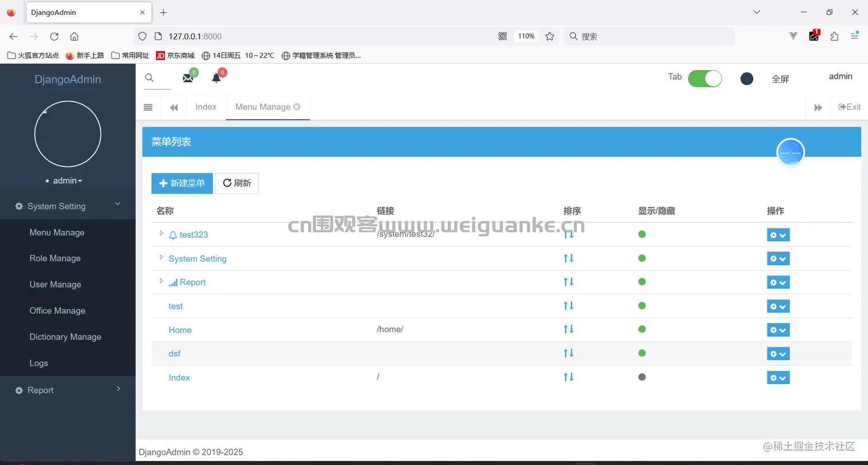Click the floating blue round widget icon

(790, 153)
